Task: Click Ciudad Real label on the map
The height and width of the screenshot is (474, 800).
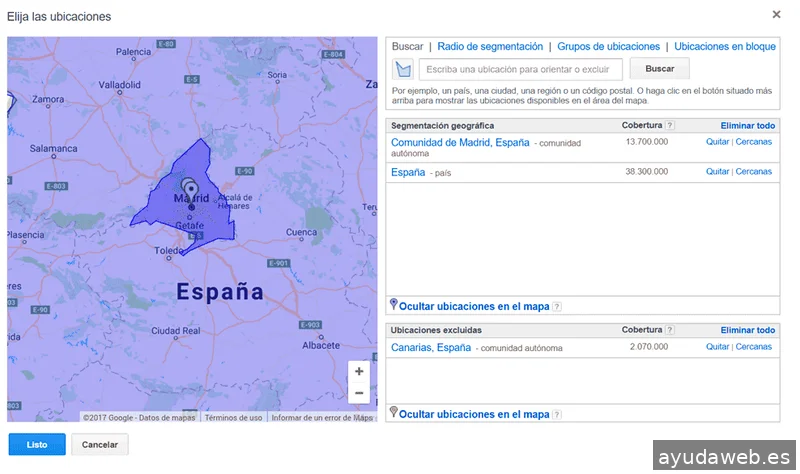Action: [x=176, y=331]
